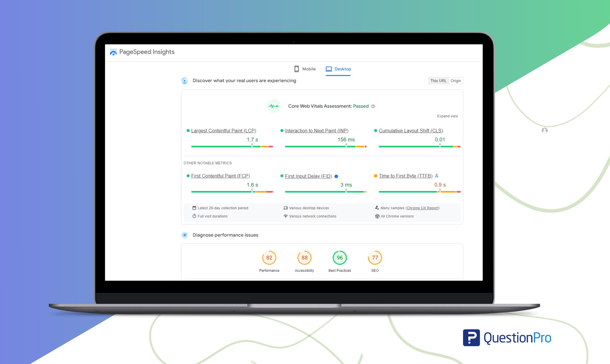Click the Many samples icon
This screenshot has width=610, height=364.
tap(377, 208)
